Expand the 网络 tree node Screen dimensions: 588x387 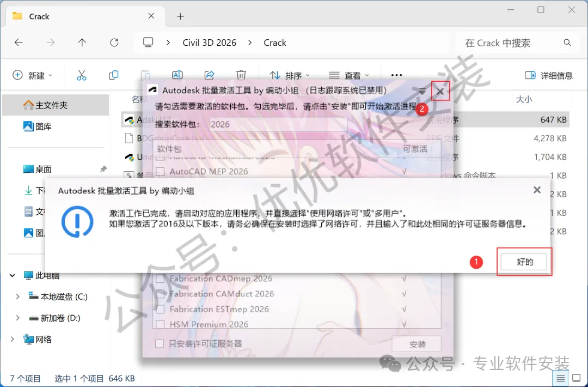click(13, 340)
